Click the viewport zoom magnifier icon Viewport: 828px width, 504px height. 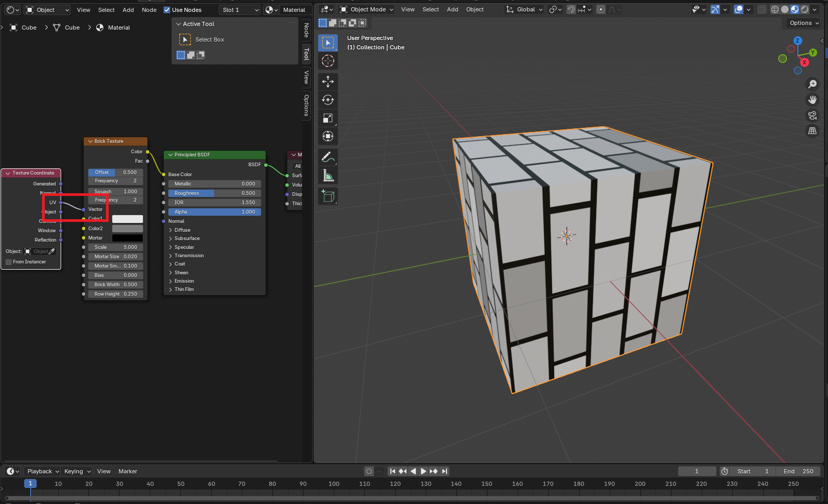point(812,84)
